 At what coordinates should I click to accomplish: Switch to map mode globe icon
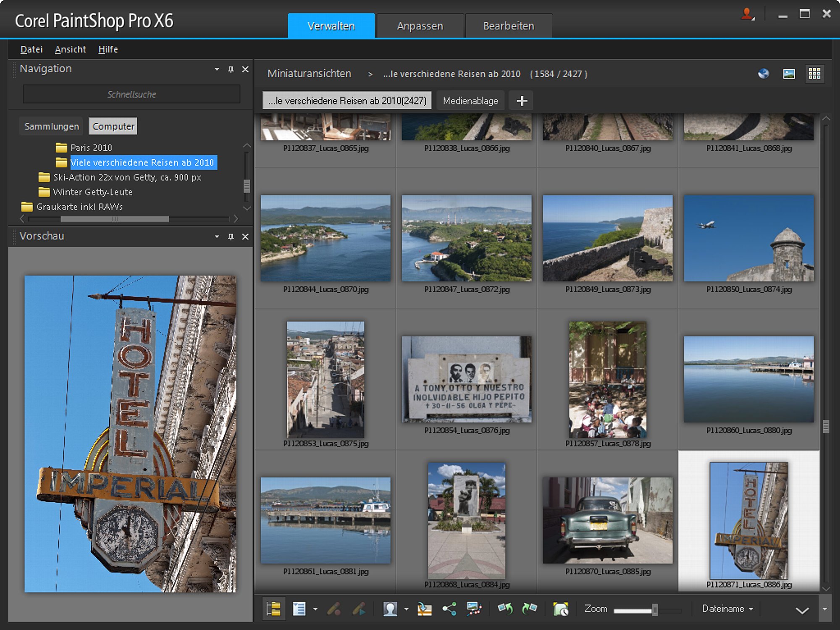click(764, 74)
